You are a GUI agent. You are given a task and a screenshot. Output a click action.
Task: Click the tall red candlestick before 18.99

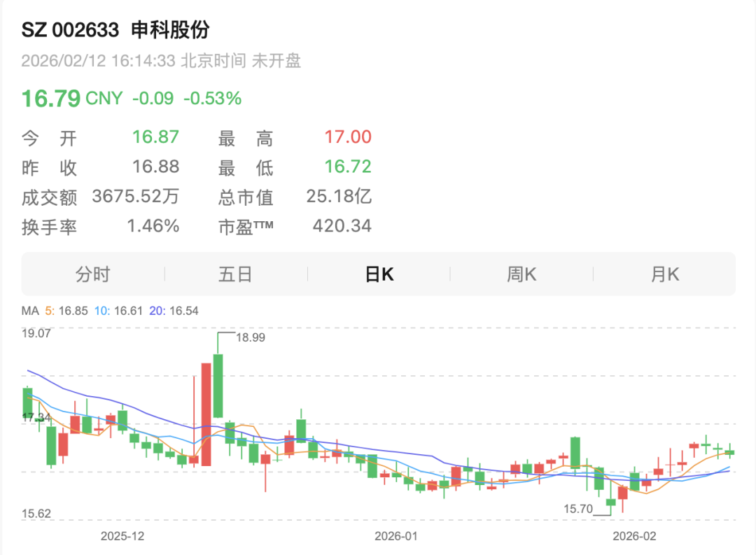pos(206,414)
